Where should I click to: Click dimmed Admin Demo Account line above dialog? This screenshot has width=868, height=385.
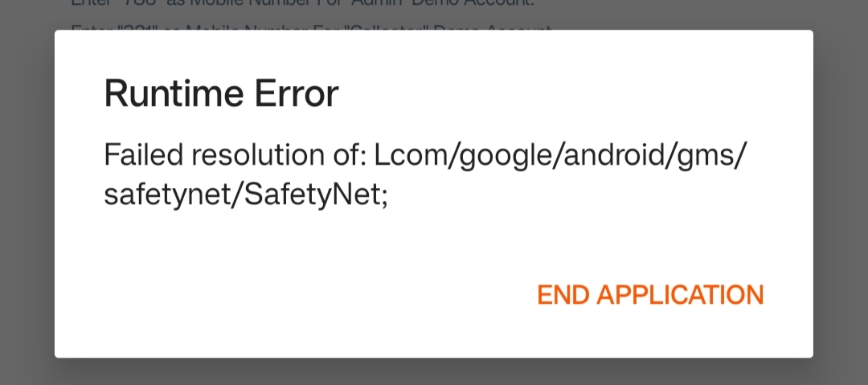(x=301, y=4)
